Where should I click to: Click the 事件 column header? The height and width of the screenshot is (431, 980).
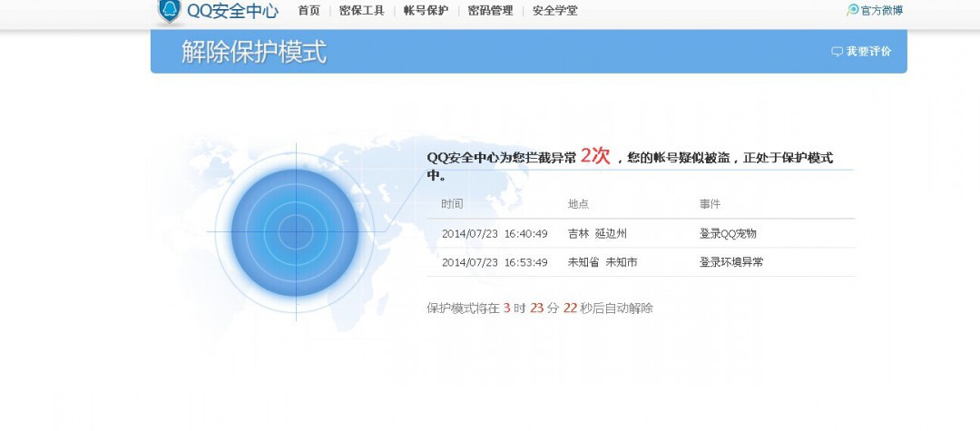pos(710,204)
